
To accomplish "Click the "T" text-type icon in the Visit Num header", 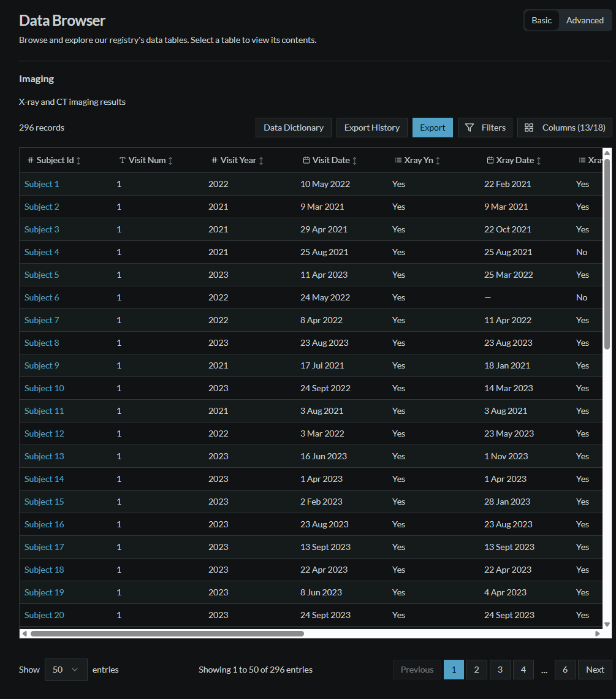I will pos(122,160).
